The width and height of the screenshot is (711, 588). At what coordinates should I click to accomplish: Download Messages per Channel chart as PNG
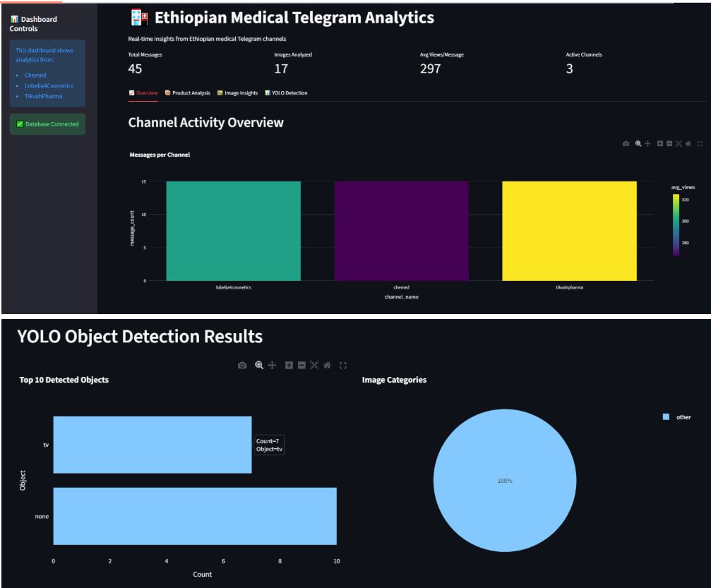[626, 143]
